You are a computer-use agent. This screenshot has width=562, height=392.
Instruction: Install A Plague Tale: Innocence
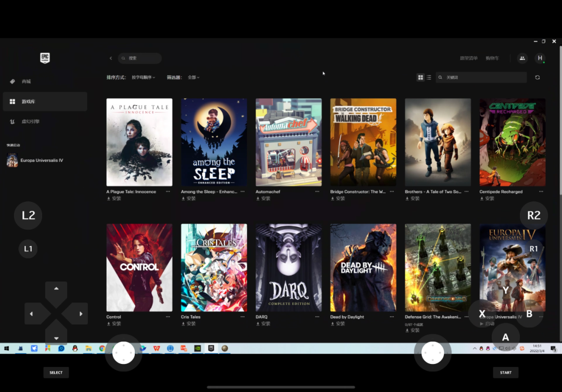coord(114,198)
